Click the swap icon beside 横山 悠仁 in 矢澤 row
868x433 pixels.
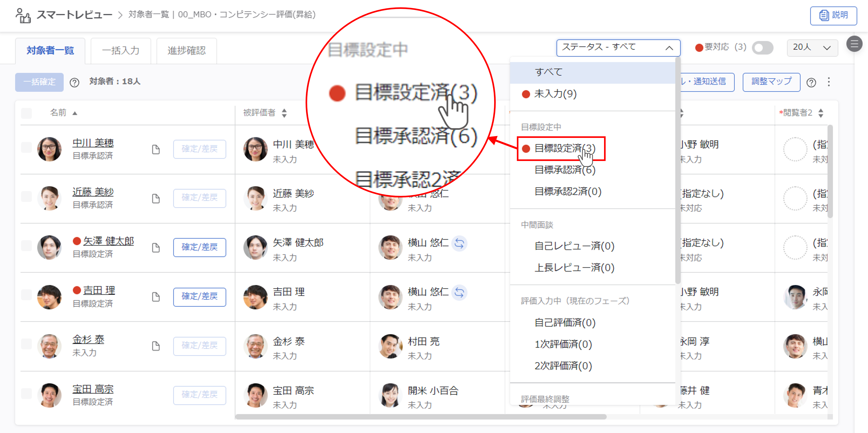click(459, 243)
